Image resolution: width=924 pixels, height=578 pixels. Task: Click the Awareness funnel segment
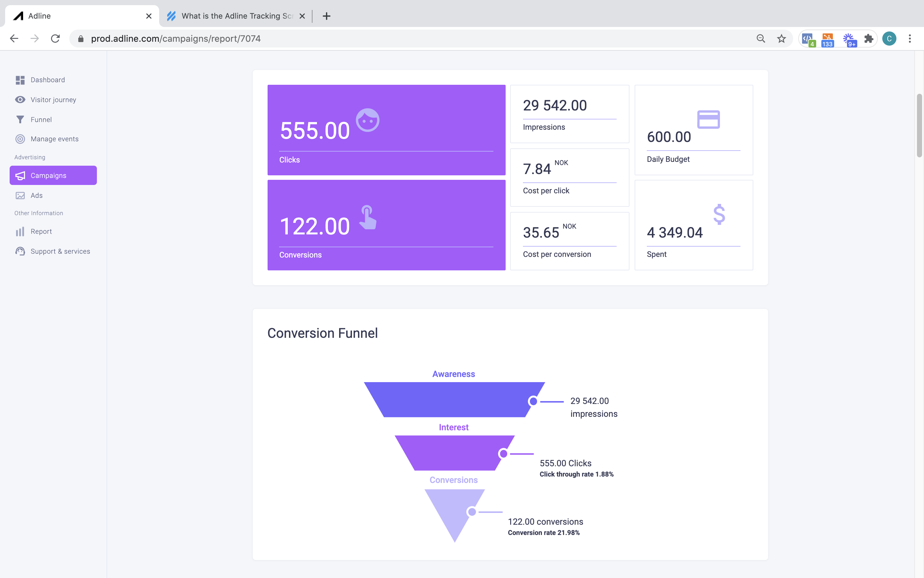pyautogui.click(x=454, y=399)
